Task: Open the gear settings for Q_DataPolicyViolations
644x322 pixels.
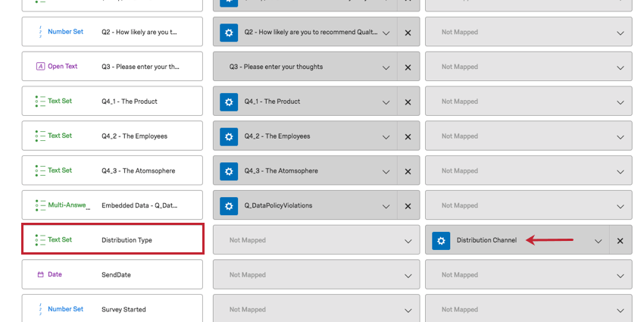Action: (x=229, y=205)
